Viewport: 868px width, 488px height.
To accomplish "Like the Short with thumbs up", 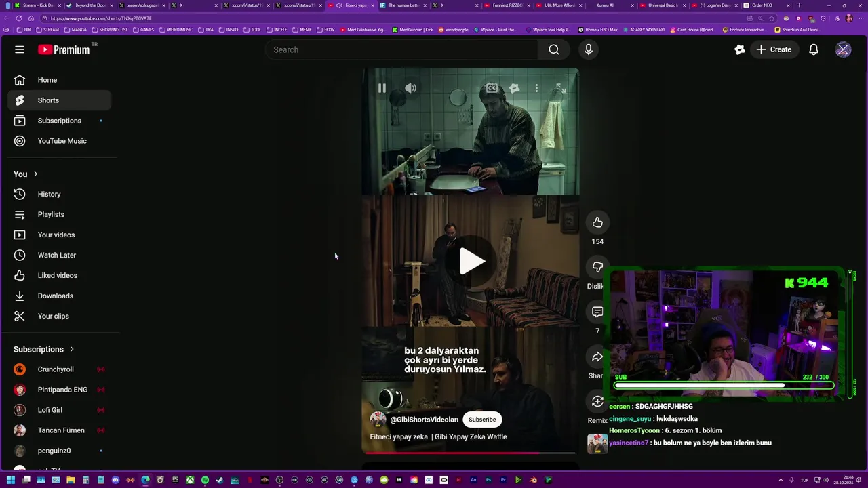I will (597, 222).
